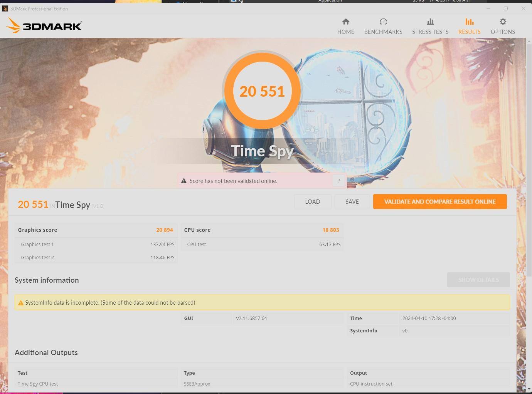532x394 pixels.
Task: Go to the Home screen icon
Action: [x=345, y=22]
